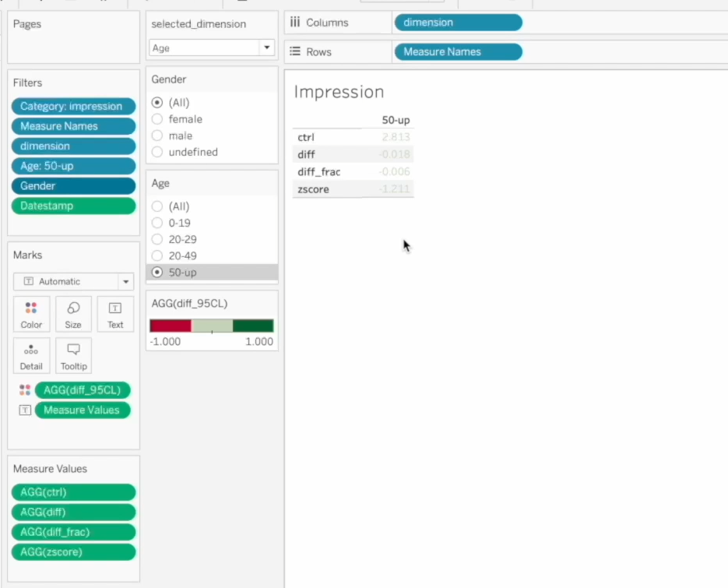Click text icon beside Measure Values pill

pos(25,410)
